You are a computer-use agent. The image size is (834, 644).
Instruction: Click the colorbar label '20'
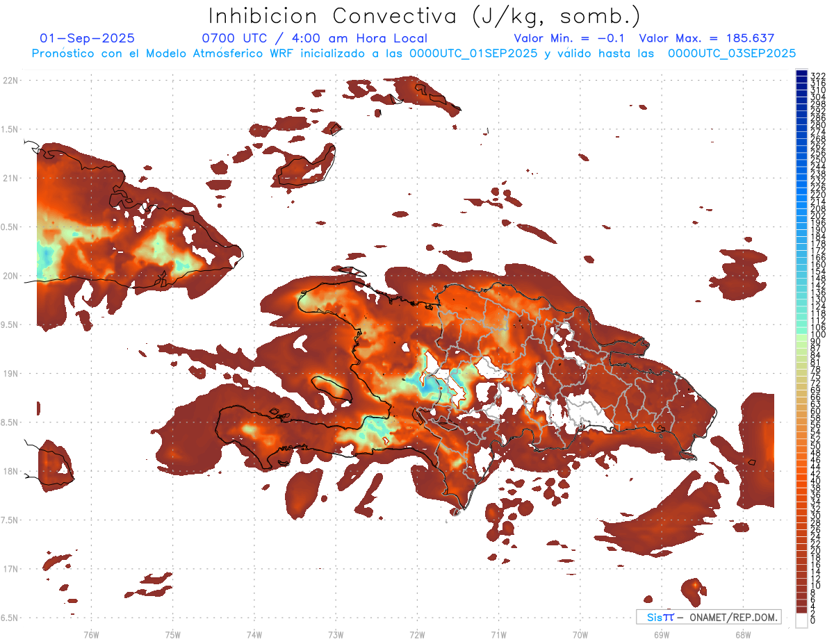tap(816, 550)
